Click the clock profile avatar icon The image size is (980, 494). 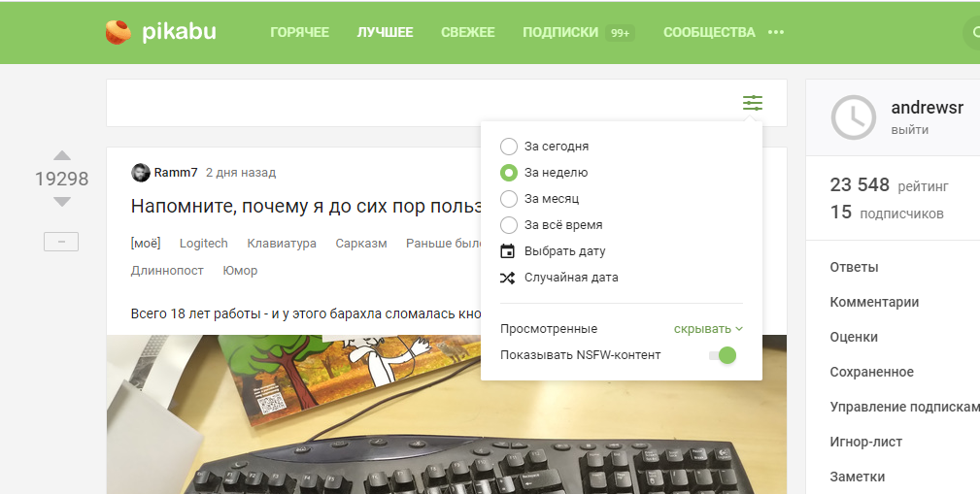(853, 117)
